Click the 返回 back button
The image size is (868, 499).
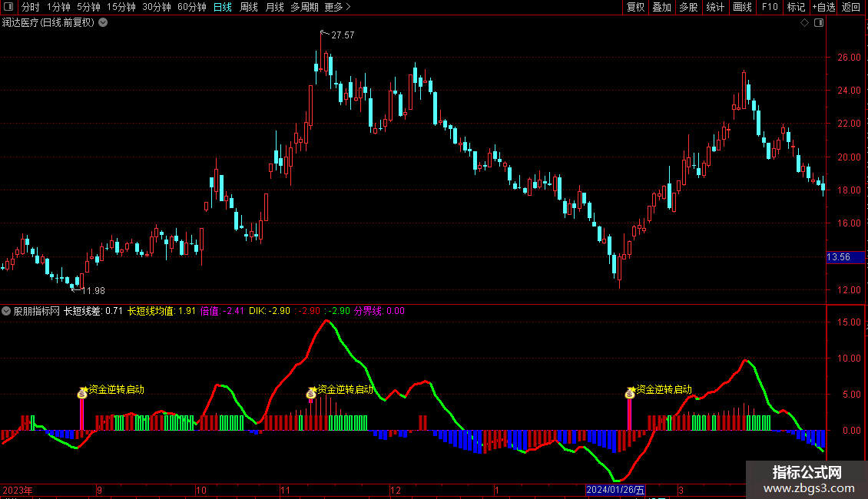click(851, 7)
